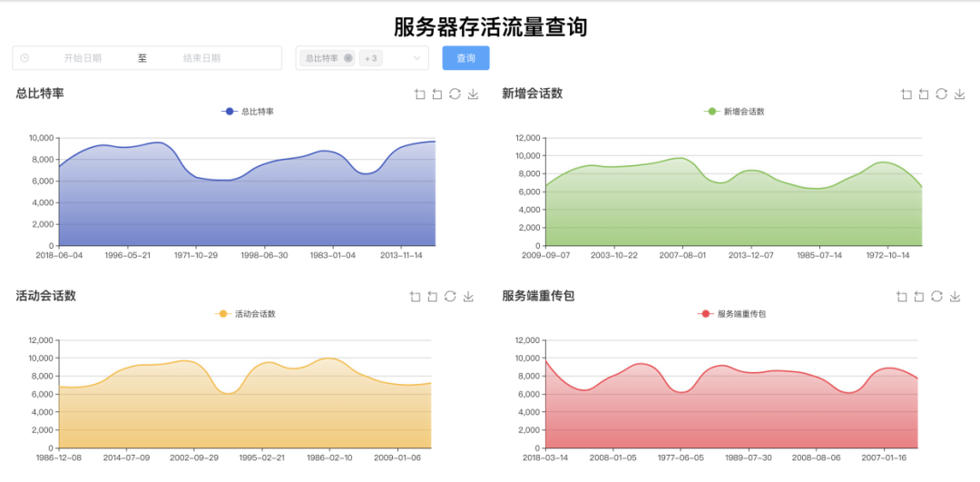Download 服务端重传包 chart as image
The image size is (980, 482).
tap(955, 297)
